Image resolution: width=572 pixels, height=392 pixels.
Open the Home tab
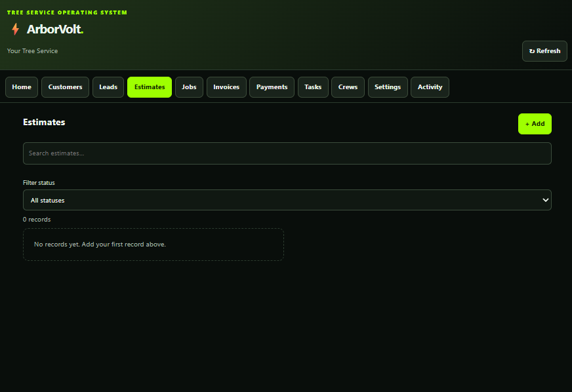(22, 87)
